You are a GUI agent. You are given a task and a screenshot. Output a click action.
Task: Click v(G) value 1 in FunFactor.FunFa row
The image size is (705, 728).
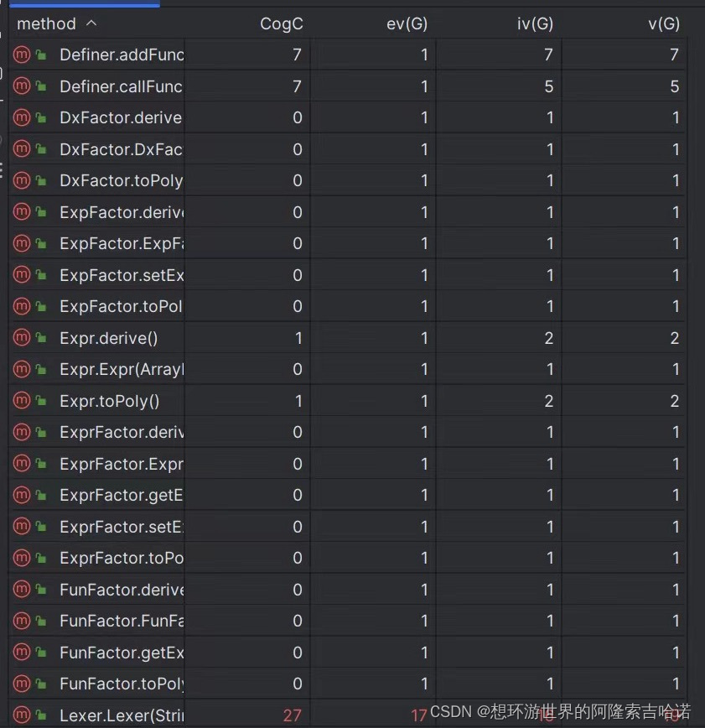(x=676, y=621)
